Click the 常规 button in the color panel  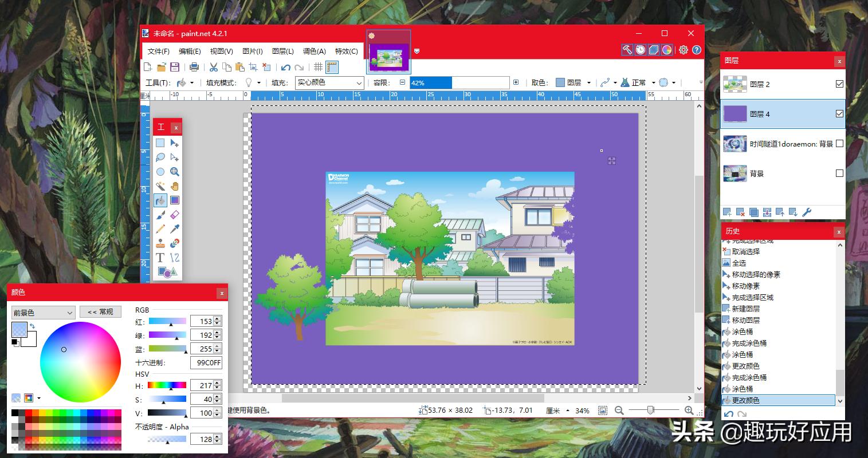[x=100, y=311]
